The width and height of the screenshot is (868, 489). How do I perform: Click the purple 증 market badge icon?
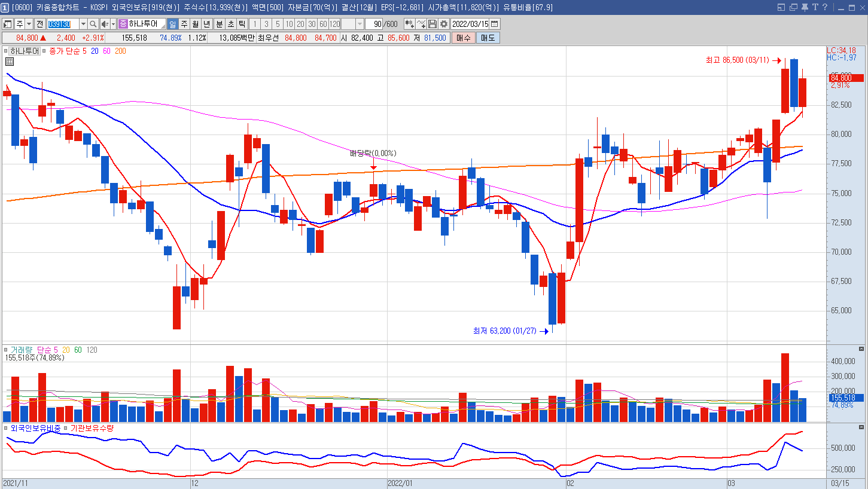[x=123, y=24]
